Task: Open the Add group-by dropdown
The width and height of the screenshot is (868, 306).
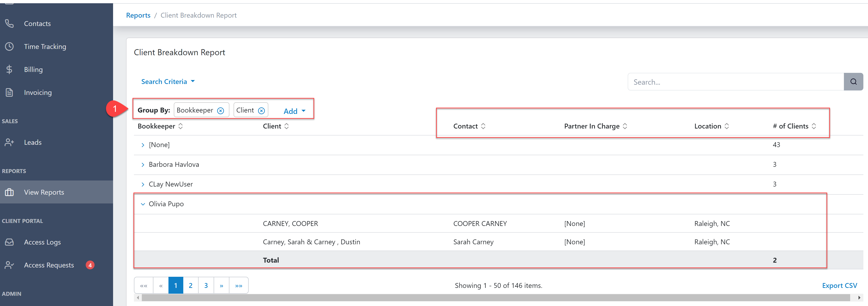Action: point(295,111)
